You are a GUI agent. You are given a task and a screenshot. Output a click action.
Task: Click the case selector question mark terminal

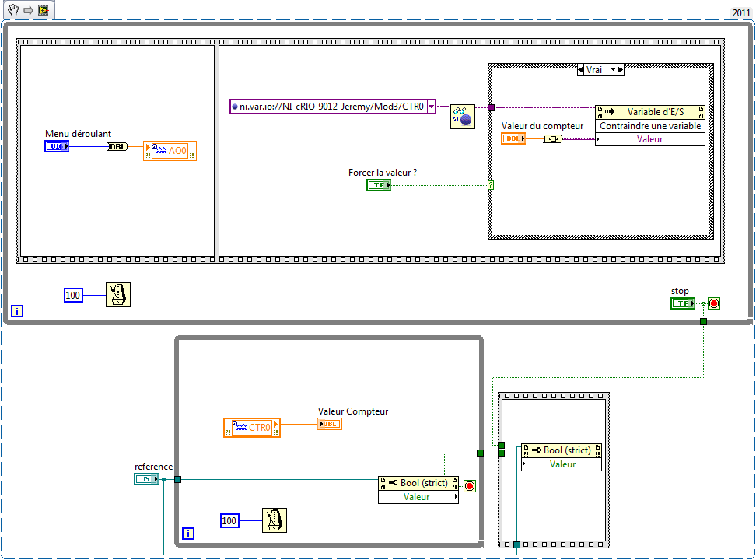pos(491,185)
